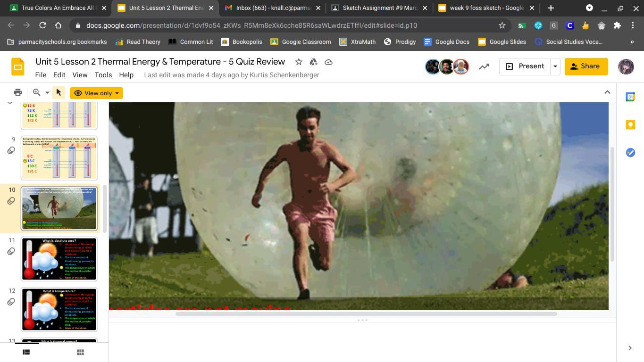This screenshot has width=644, height=362.
Task: Open the Google Docs bookmark
Action: coord(446,42)
